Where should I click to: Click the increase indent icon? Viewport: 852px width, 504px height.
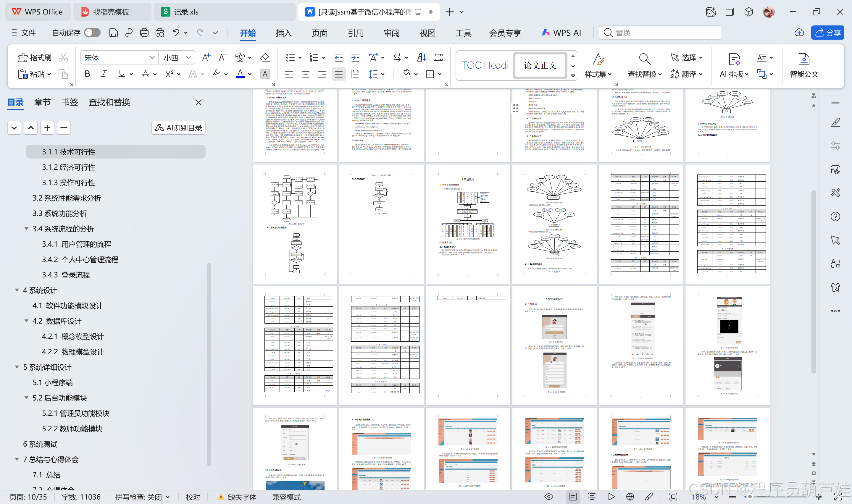[355, 57]
